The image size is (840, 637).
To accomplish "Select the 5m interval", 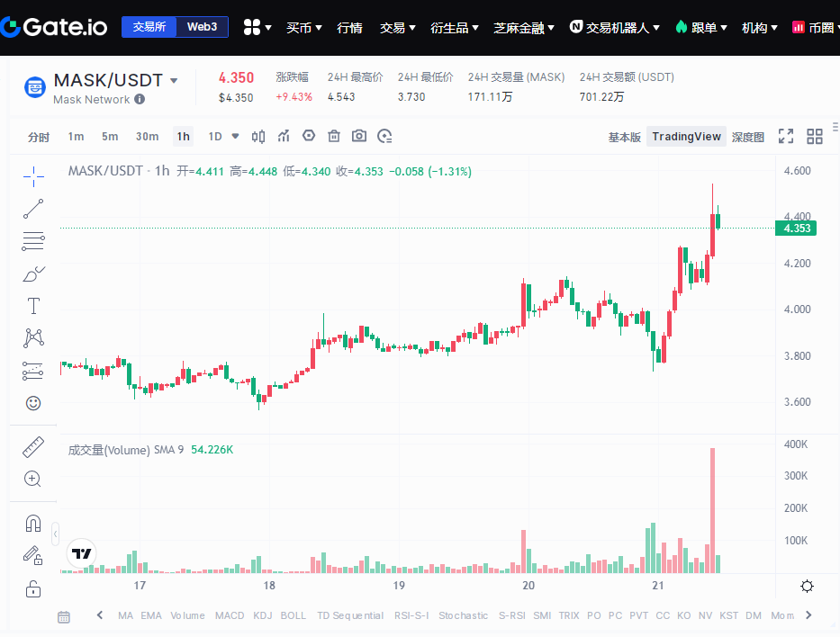I will pyautogui.click(x=110, y=137).
